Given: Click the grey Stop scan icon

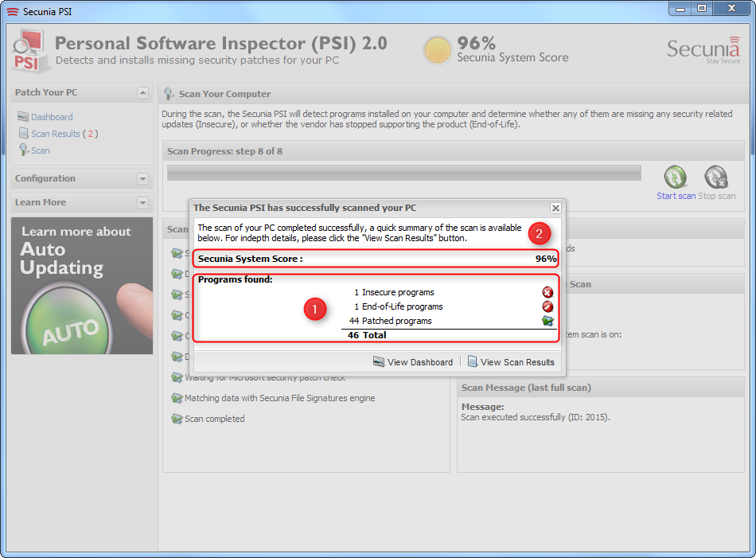Looking at the screenshot, I should point(716,177).
